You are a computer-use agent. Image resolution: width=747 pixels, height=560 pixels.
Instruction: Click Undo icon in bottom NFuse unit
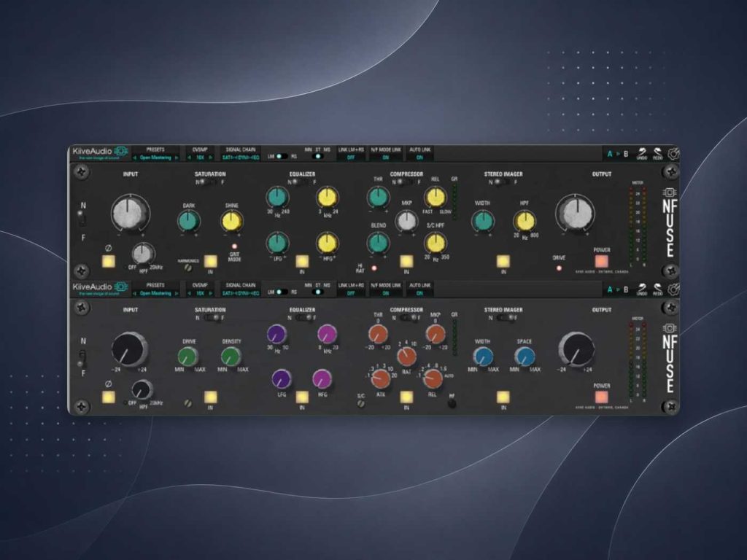click(x=642, y=289)
